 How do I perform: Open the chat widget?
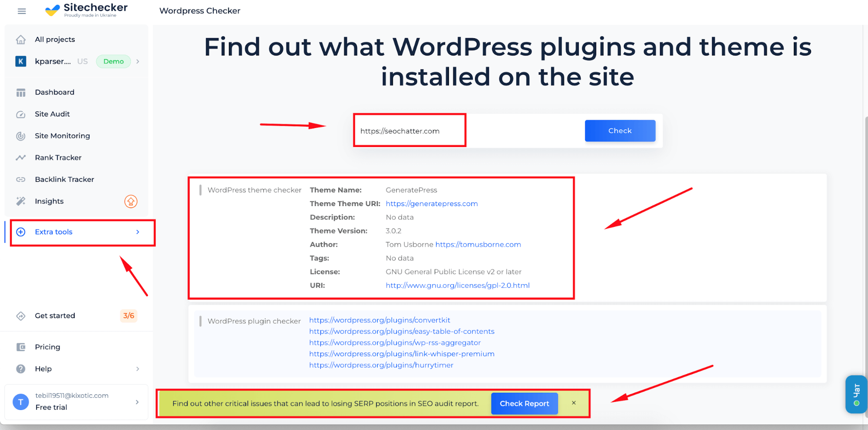[x=856, y=394]
